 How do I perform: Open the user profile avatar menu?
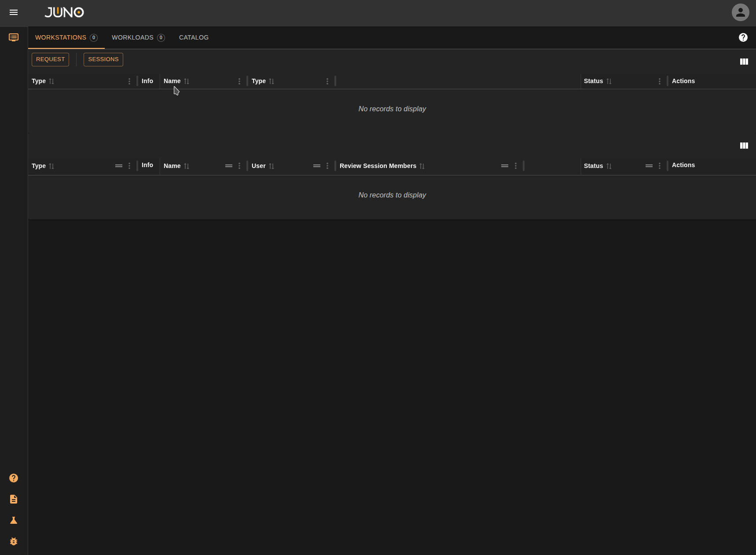coord(740,12)
